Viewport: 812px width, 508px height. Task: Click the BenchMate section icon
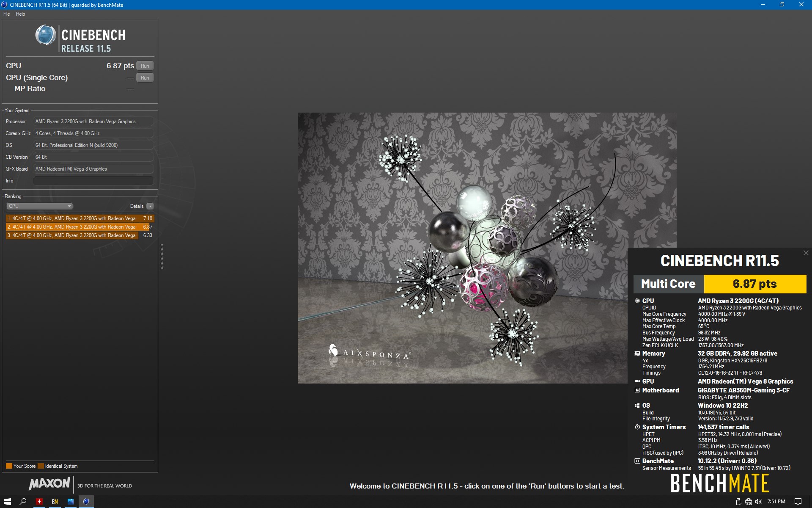tap(637, 461)
